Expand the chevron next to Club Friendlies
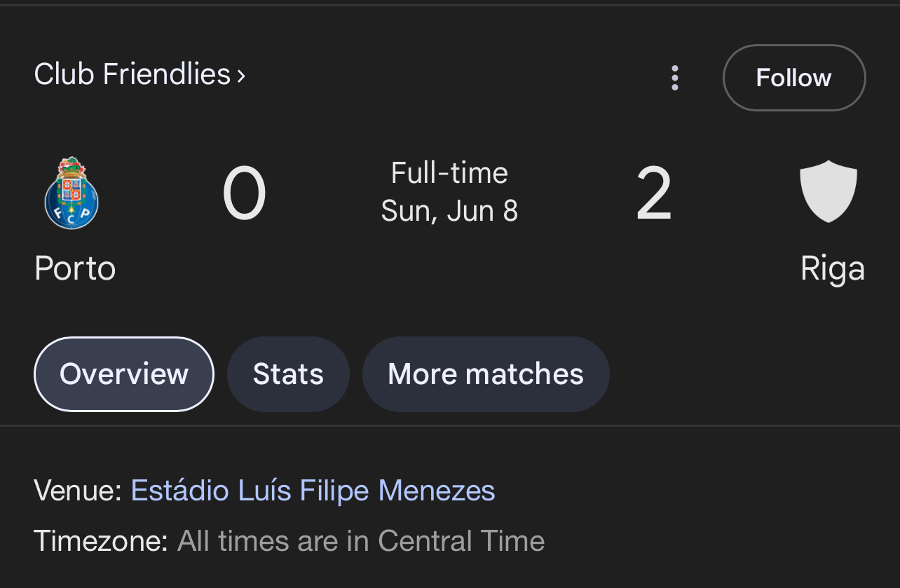900x588 pixels. pos(241,76)
